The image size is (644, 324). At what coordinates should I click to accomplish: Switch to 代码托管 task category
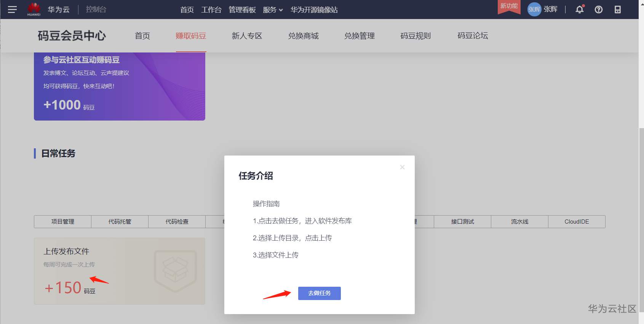click(x=120, y=222)
